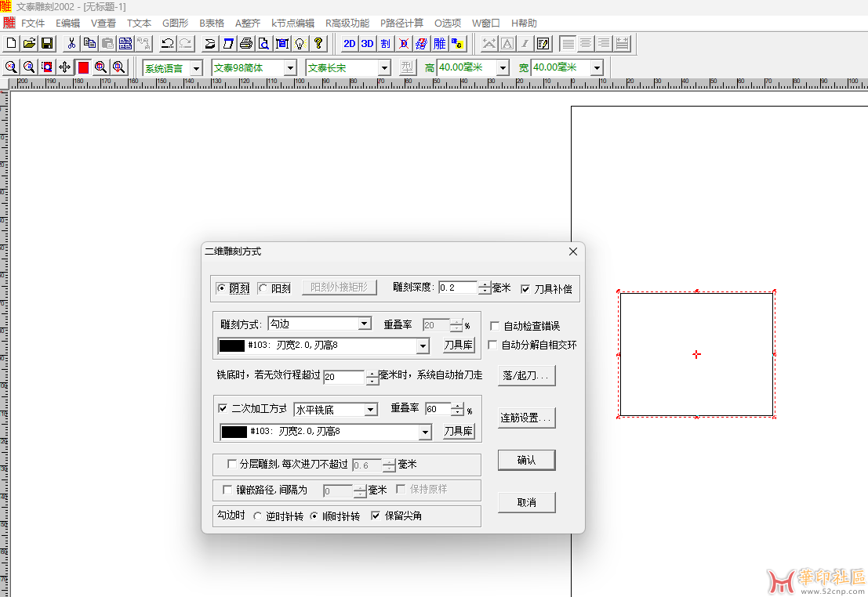868x597 pixels.
Task: Enable the 自动分解自相交环 checkbox
Action: (x=492, y=345)
